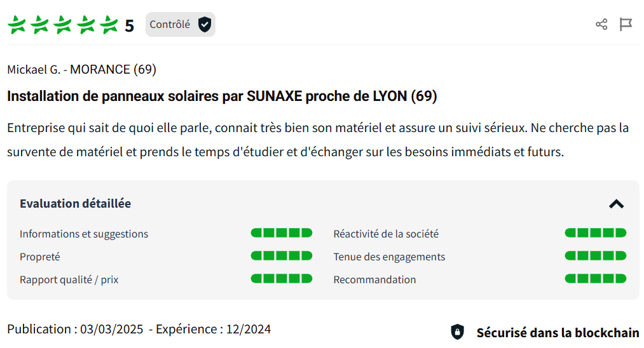Image resolution: width=644 pixels, height=348 pixels.
Task: Click the share review icon
Action: pyautogui.click(x=601, y=25)
